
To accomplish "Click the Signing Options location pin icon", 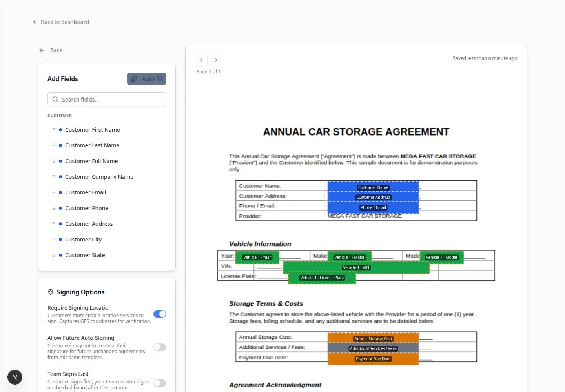I will (x=51, y=292).
